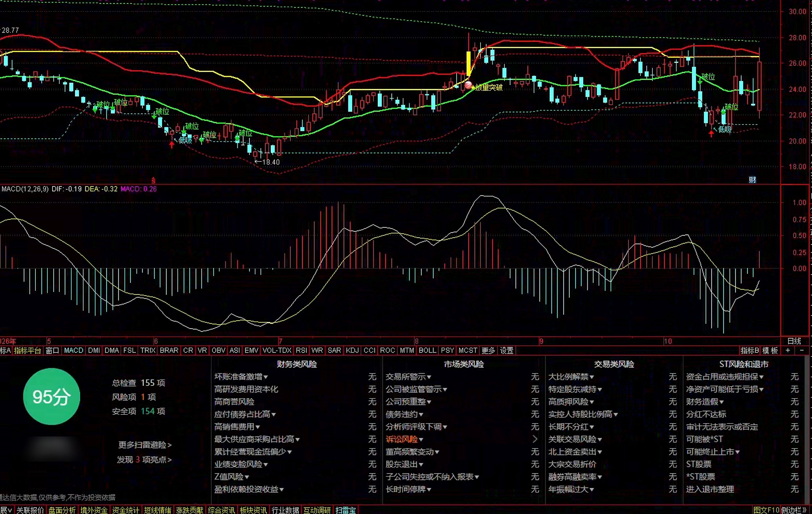Switch indicator to BOLL
Image resolution: width=812 pixels, height=514 pixels.
427,350
